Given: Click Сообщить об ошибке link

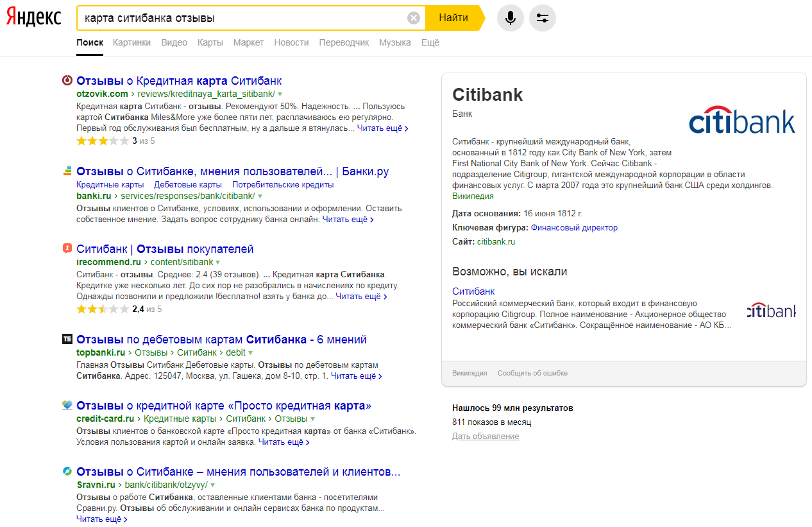Looking at the screenshot, I should pyautogui.click(x=532, y=373).
